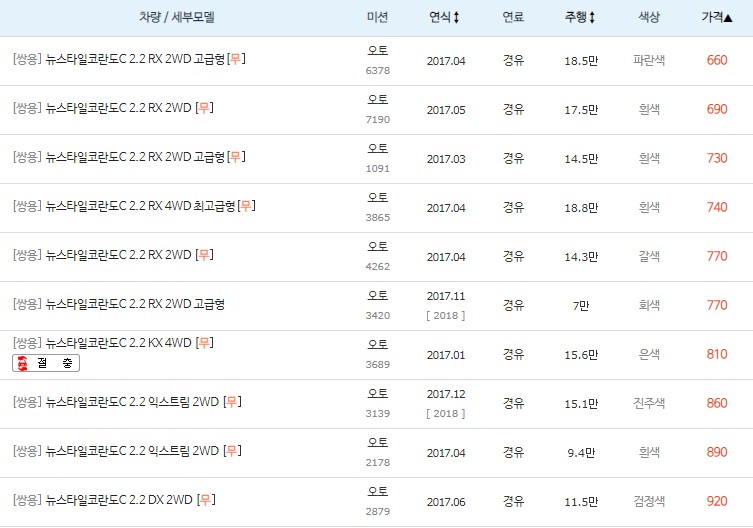Click the 18.5만 mileage value
This screenshot has height=528, width=753.
click(581, 61)
